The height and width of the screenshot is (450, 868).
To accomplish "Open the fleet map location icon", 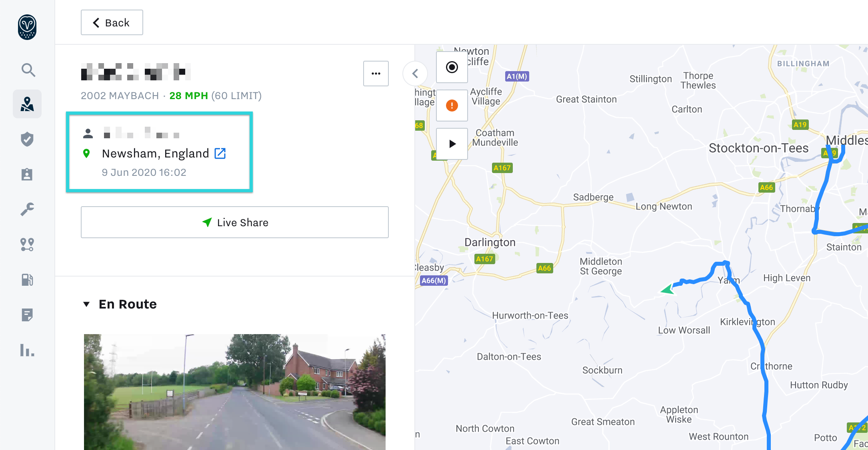I will coord(27,104).
